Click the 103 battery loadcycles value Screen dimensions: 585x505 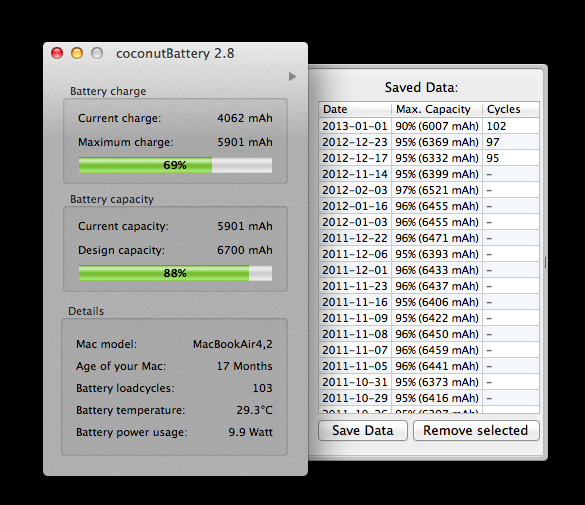(x=263, y=388)
